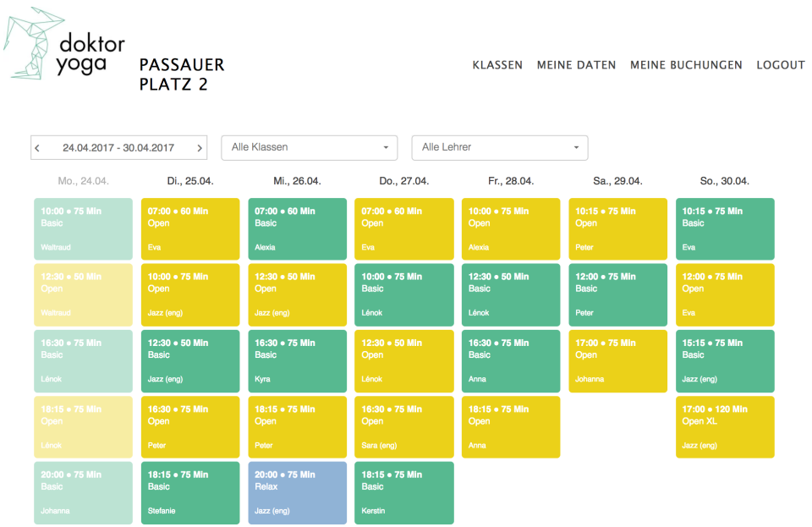Screen dimensions: 812x527
Task: Open Wednesday 16:30 Basic with Kyra
Action: coord(297,360)
